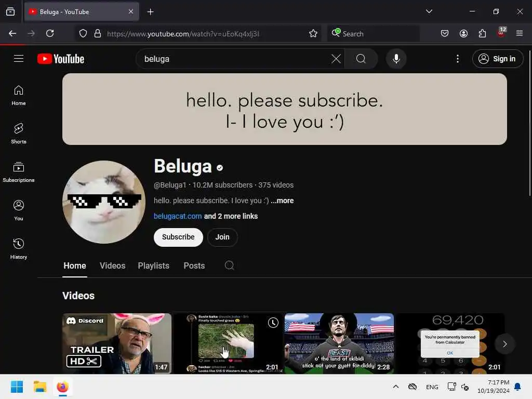Open Firefox extensions puzzle icon
This screenshot has width=532, height=399.
coord(482,33)
